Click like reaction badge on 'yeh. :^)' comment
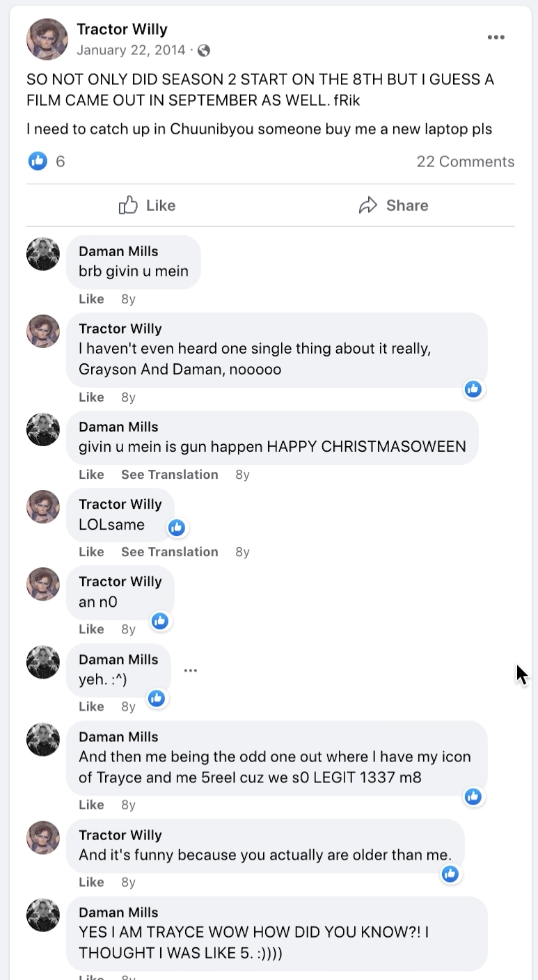The image size is (538, 980). click(157, 697)
